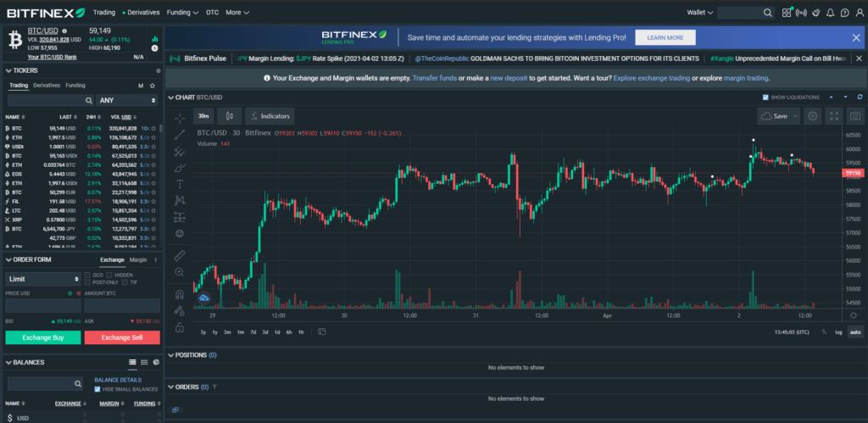Select the crosshair cursor tool in chart
This screenshot has width=868, height=423.
coord(180,118)
